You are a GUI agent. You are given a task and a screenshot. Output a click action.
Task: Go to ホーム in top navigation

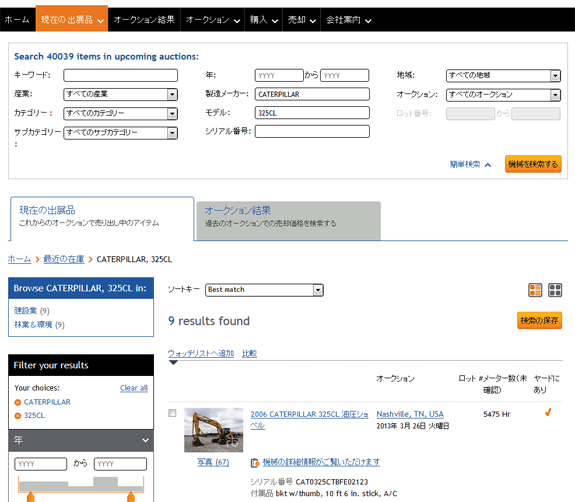tap(17, 19)
